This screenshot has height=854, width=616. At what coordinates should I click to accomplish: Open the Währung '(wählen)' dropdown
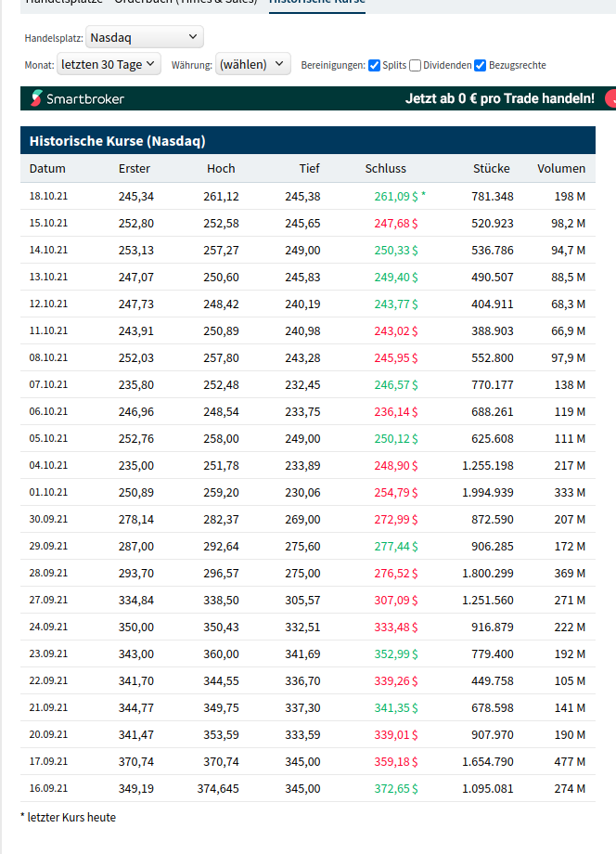pyautogui.click(x=252, y=64)
